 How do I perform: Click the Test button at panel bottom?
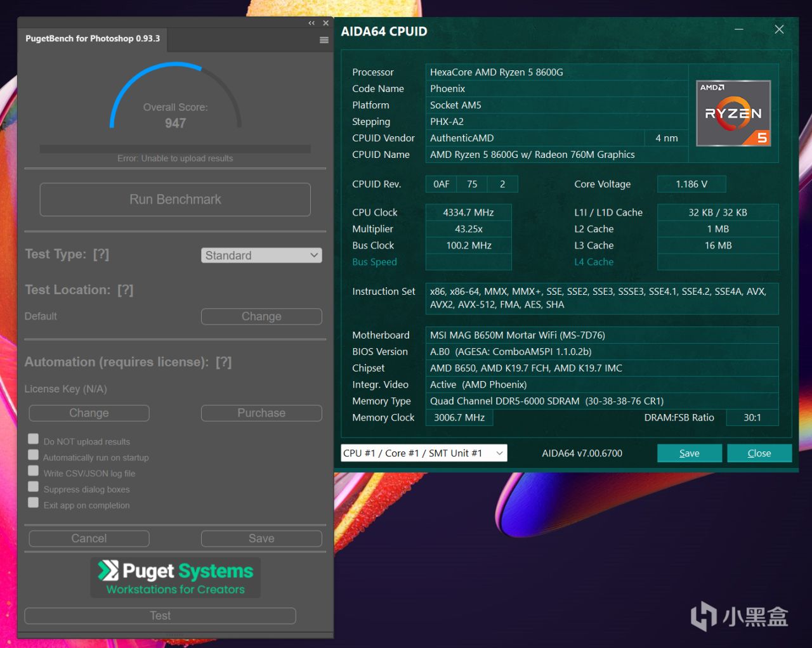pyautogui.click(x=160, y=616)
